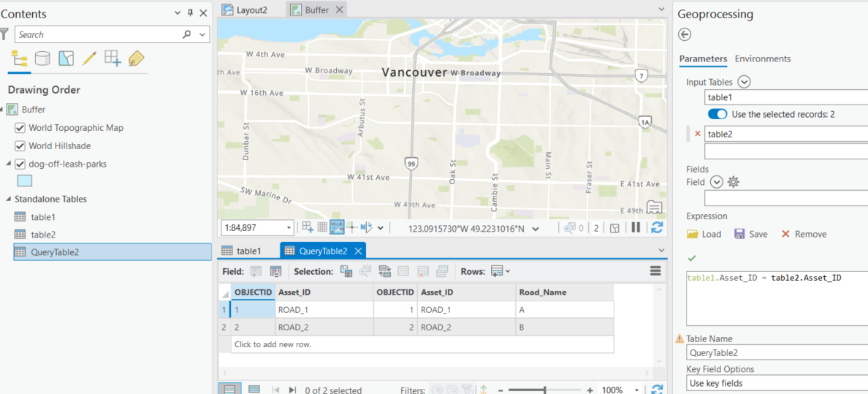Uncheck World Topographic Map layer
Screen dimensions: 868x394
(x=20, y=128)
